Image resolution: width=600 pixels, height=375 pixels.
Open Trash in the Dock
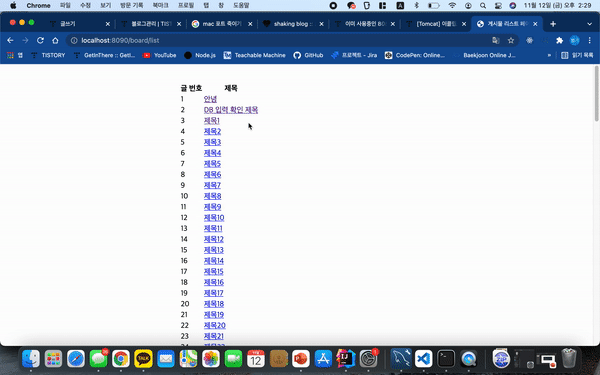pyautogui.click(x=569, y=359)
